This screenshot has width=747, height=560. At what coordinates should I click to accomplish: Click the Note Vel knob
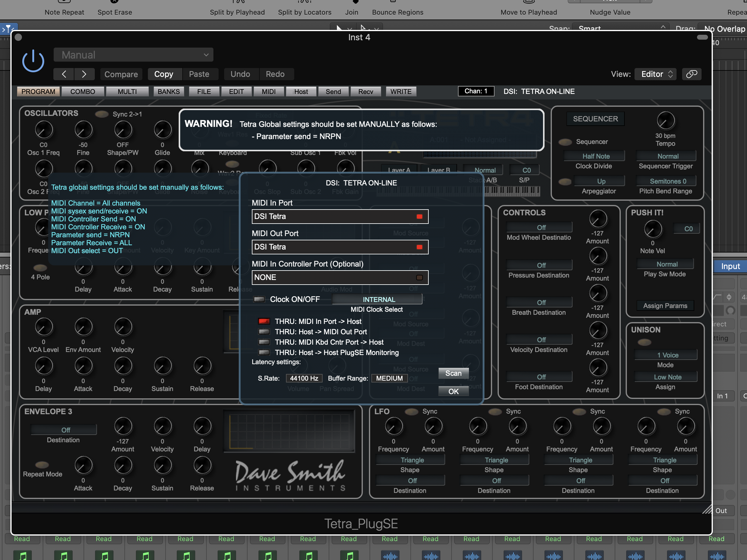point(652,229)
